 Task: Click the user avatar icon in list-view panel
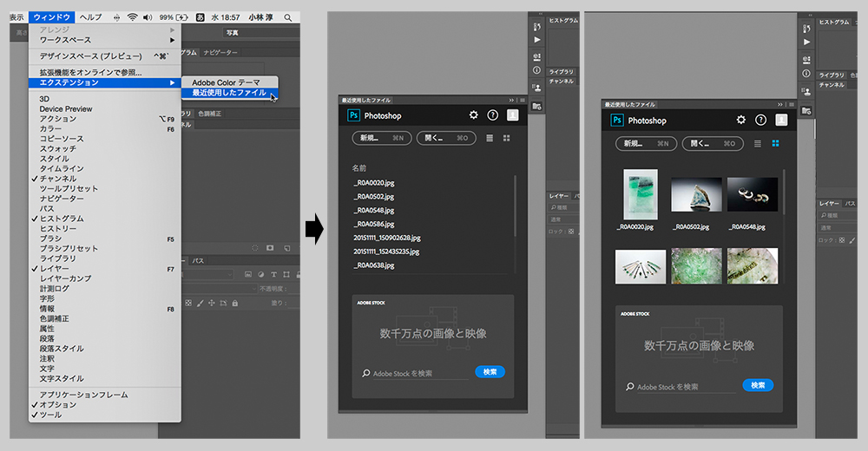point(513,115)
